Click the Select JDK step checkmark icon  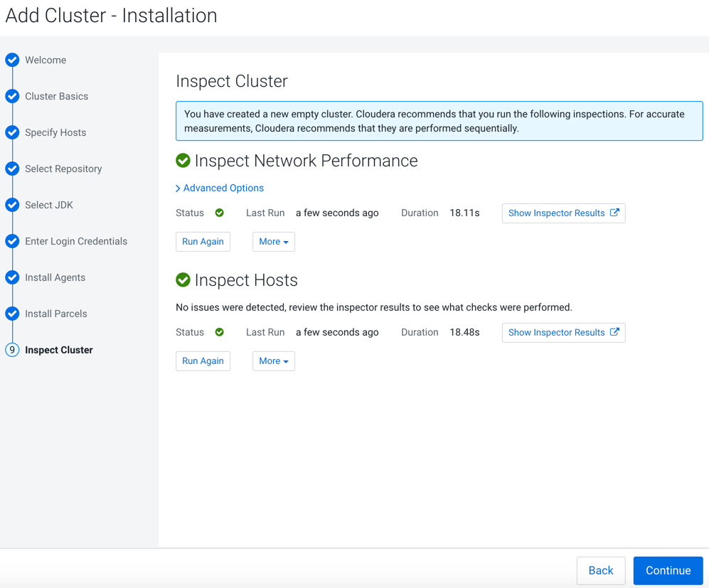(x=12, y=205)
